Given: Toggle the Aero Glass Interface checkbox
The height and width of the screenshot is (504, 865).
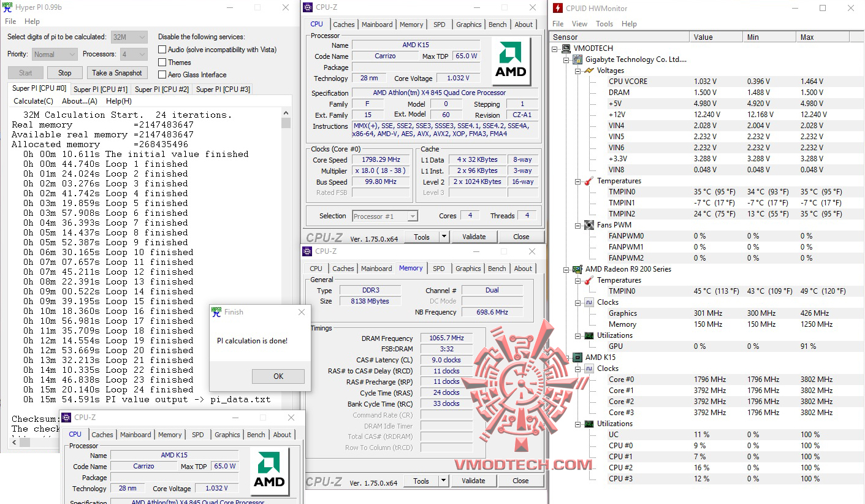Looking at the screenshot, I should (162, 75).
